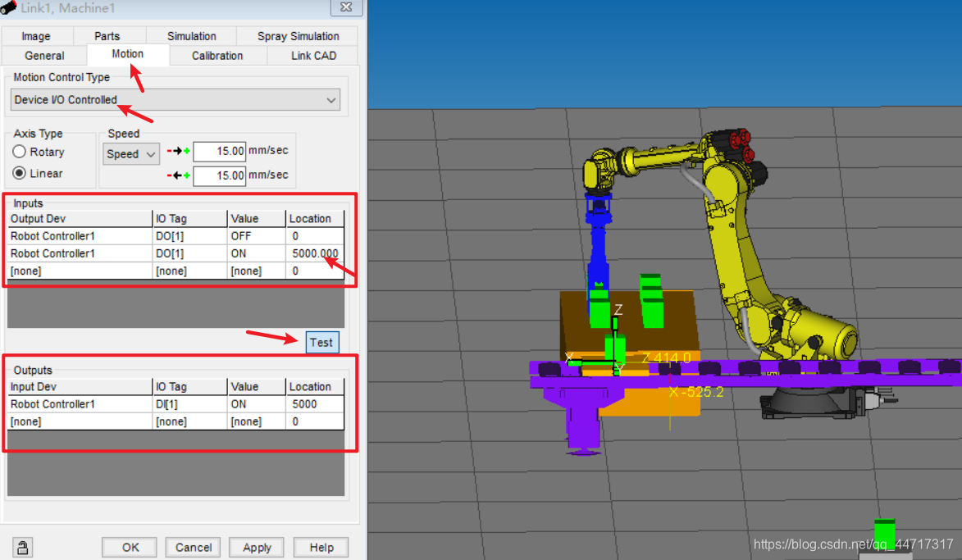Switch to the General tab
The width and height of the screenshot is (962, 560).
click(x=44, y=55)
